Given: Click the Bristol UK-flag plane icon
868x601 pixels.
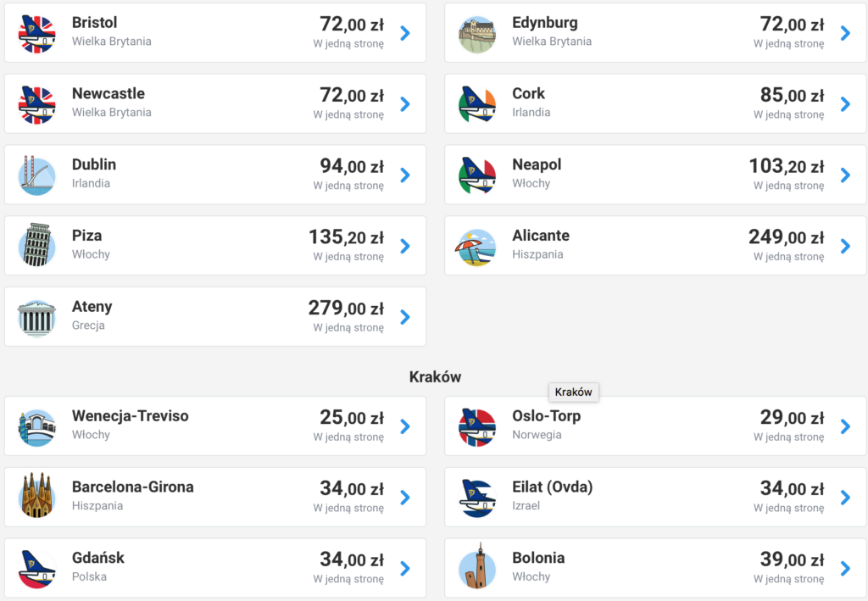Looking at the screenshot, I should click(36, 33).
